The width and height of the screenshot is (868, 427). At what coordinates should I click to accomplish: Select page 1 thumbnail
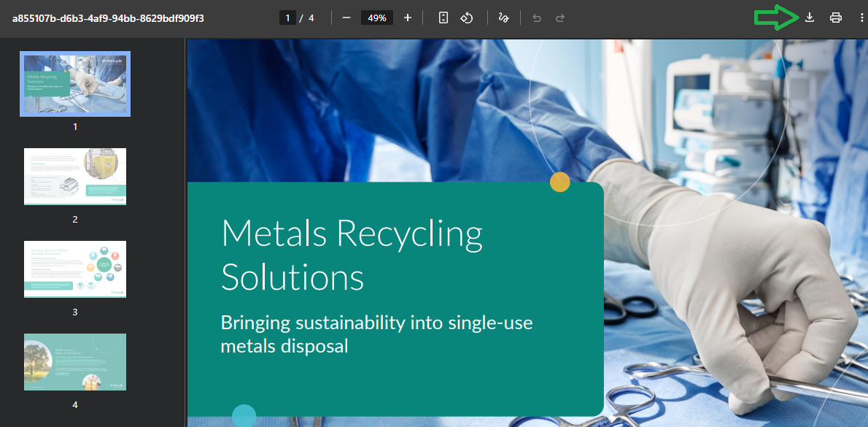75,84
